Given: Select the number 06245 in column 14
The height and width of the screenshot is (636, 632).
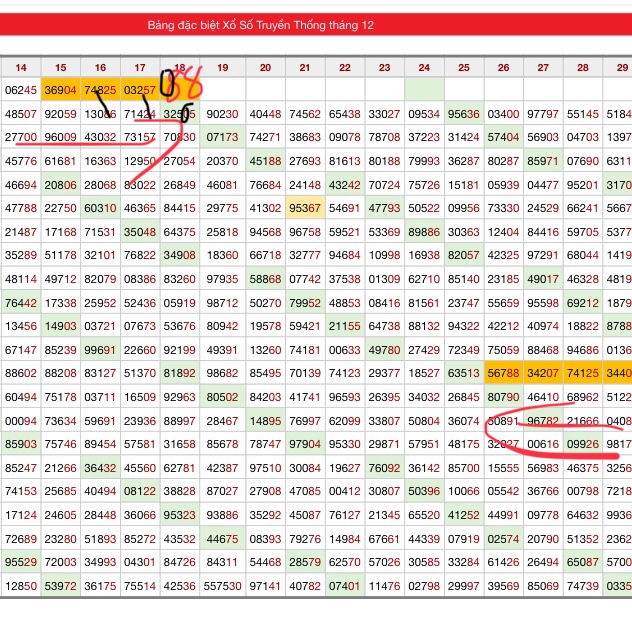Looking at the screenshot, I should point(21,90).
